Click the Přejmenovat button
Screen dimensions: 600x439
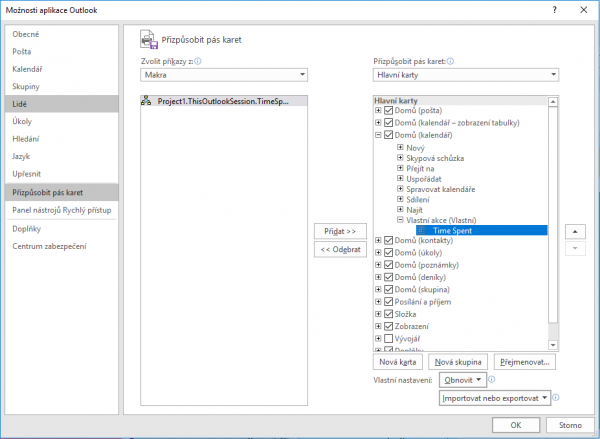525,362
